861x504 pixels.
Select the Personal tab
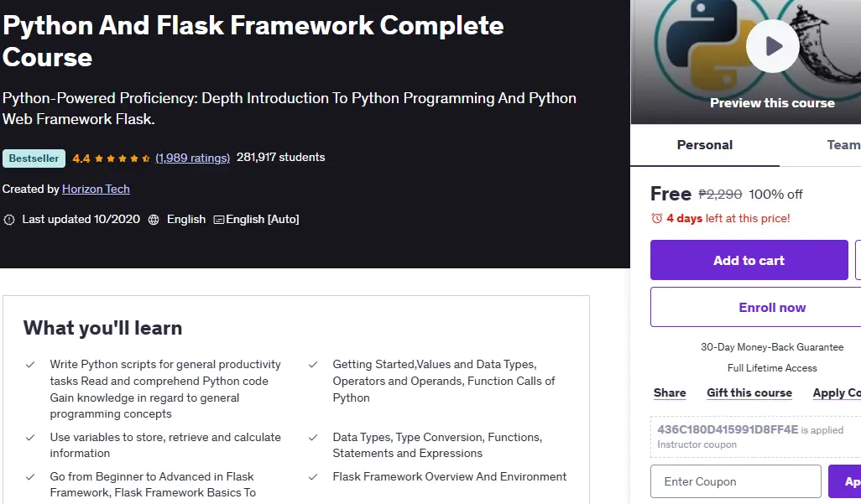[705, 145]
